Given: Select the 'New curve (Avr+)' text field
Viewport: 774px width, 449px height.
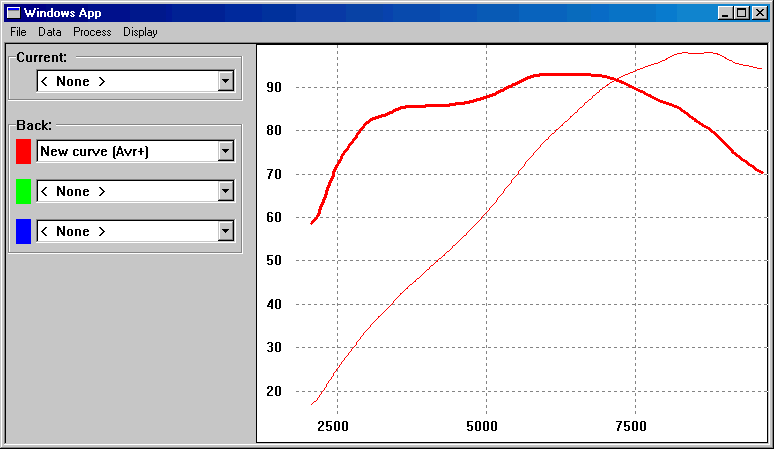Looking at the screenshot, I should (126, 151).
